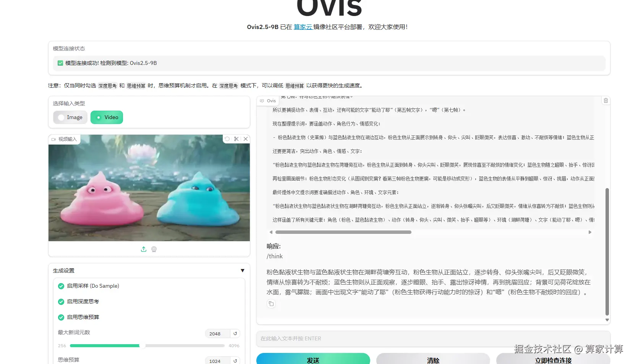The height and width of the screenshot is (364, 633).
Task: Click the 发送 send button
Action: (313, 360)
